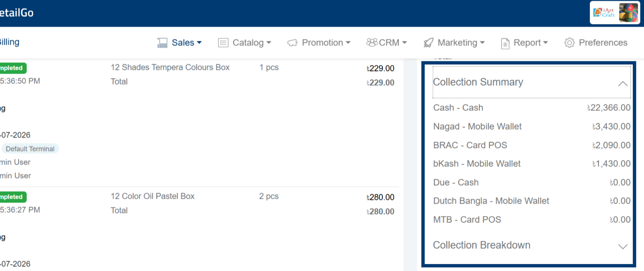Click Completed badge of 5:36:50 PM order
The width and height of the screenshot is (644, 271).
click(x=13, y=68)
